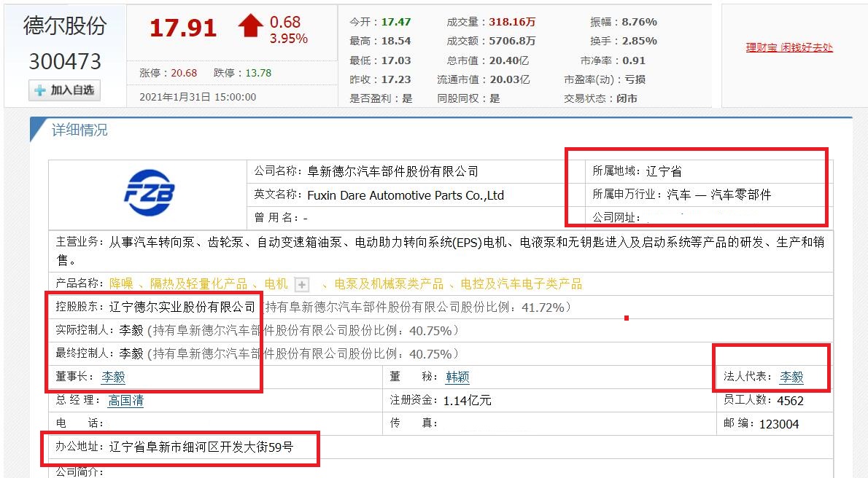Viewport: 868px width, 478px height.
Task: Click the 跌停 limit-down value 13.78
Action: tap(258, 73)
